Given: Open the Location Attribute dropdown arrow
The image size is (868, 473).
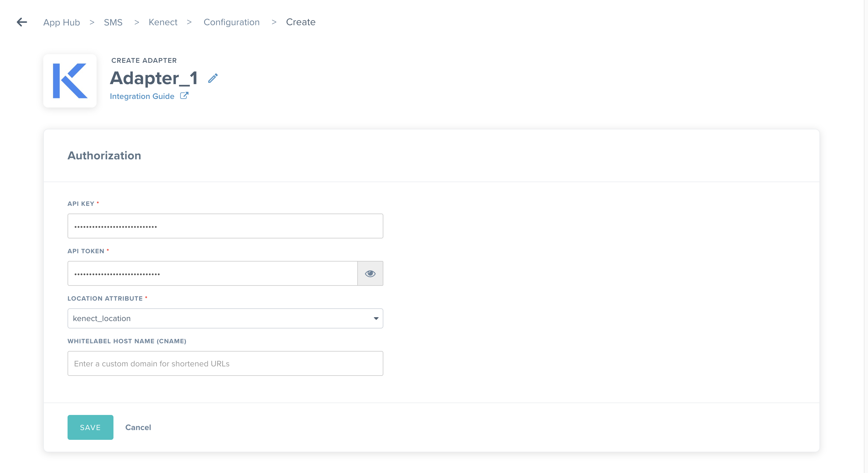Looking at the screenshot, I should click(x=376, y=318).
